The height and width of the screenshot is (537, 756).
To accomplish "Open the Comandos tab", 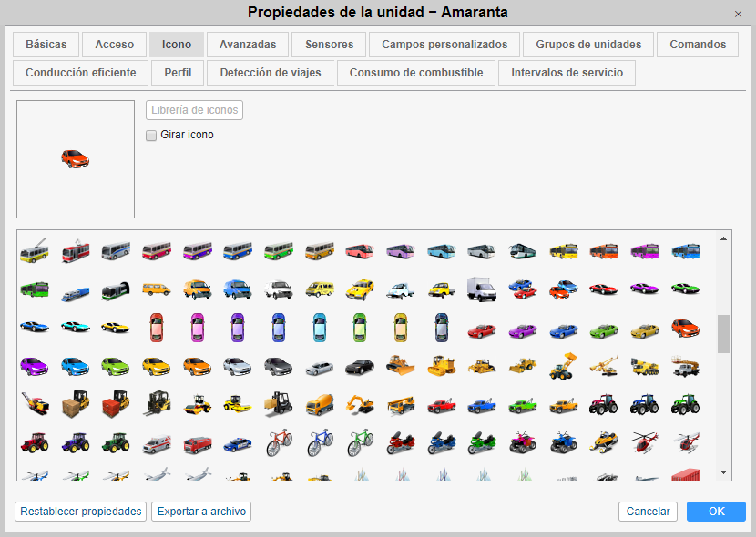I will pyautogui.click(x=698, y=45).
